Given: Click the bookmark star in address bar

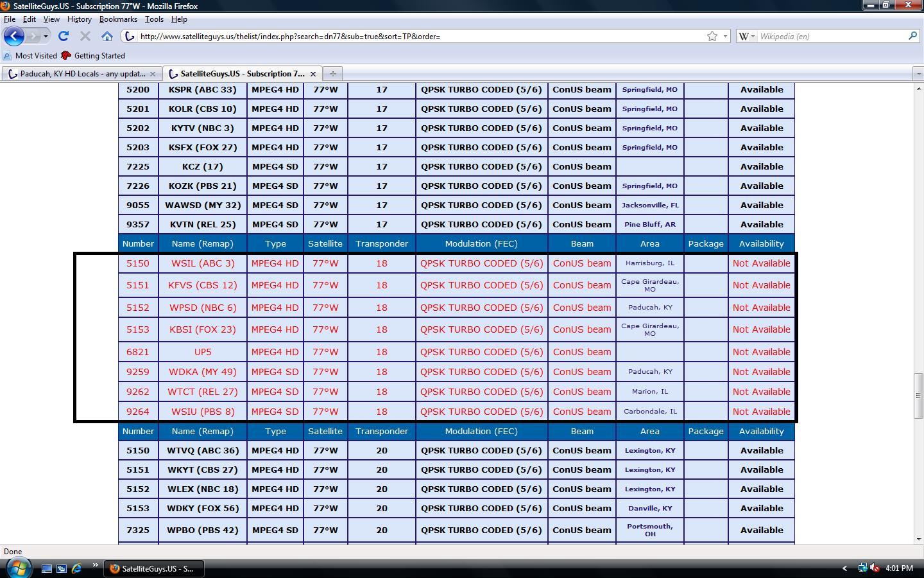Looking at the screenshot, I should pos(712,37).
